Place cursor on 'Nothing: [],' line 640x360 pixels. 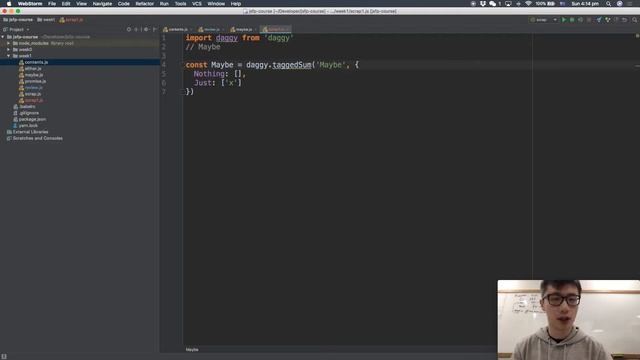coord(220,74)
